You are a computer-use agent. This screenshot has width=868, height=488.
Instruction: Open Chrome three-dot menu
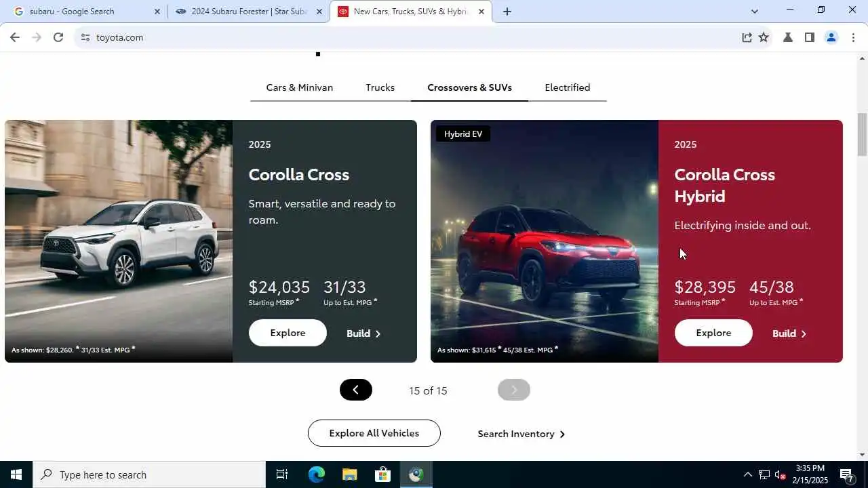(x=853, y=37)
